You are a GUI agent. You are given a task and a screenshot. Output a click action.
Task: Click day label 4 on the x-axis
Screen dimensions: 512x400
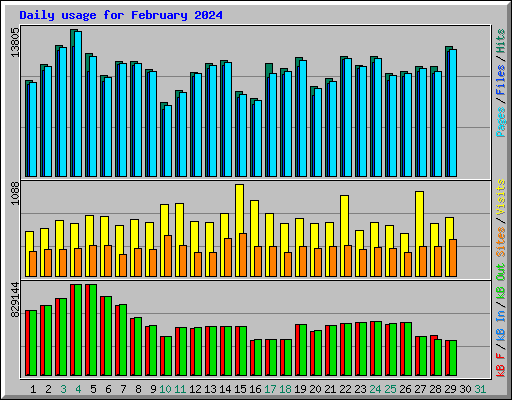tap(78, 389)
